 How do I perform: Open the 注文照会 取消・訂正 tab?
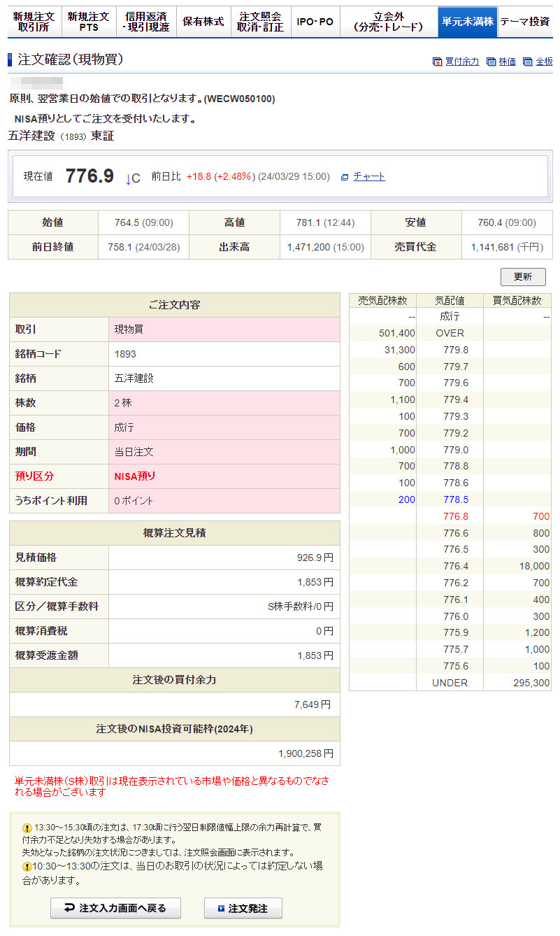[x=260, y=22]
